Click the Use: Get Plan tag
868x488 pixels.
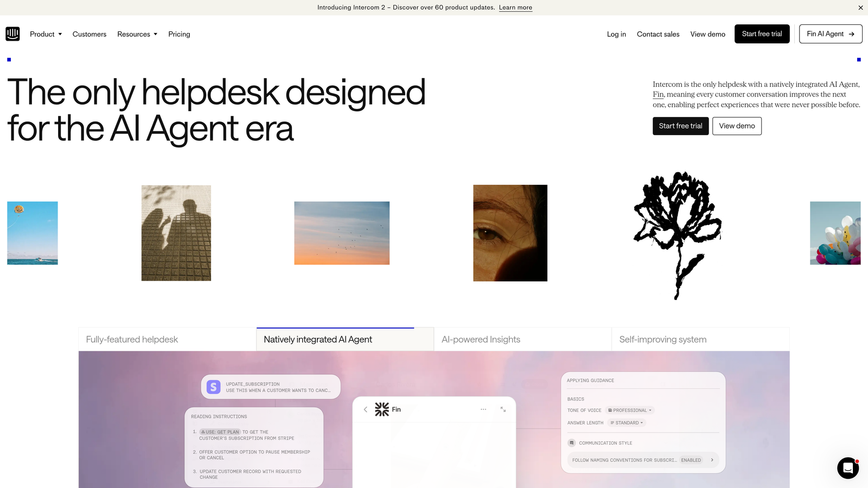pos(220,432)
